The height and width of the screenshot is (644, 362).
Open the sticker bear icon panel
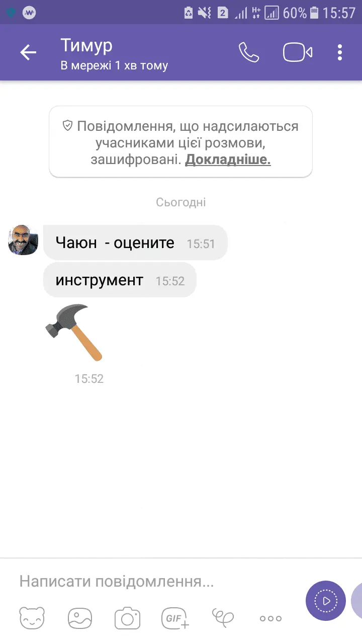[x=32, y=618]
